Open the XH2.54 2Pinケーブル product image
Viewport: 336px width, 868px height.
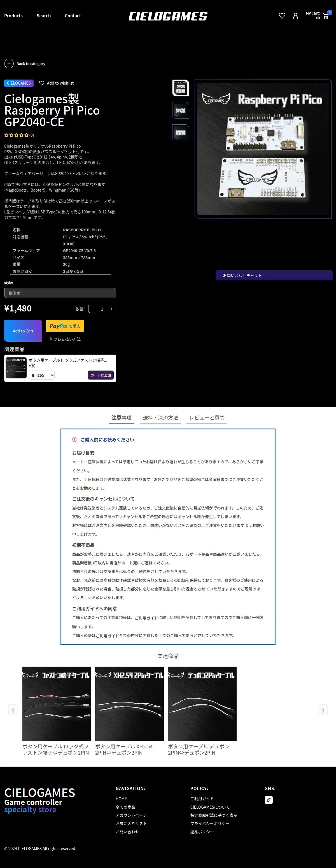tap(129, 704)
